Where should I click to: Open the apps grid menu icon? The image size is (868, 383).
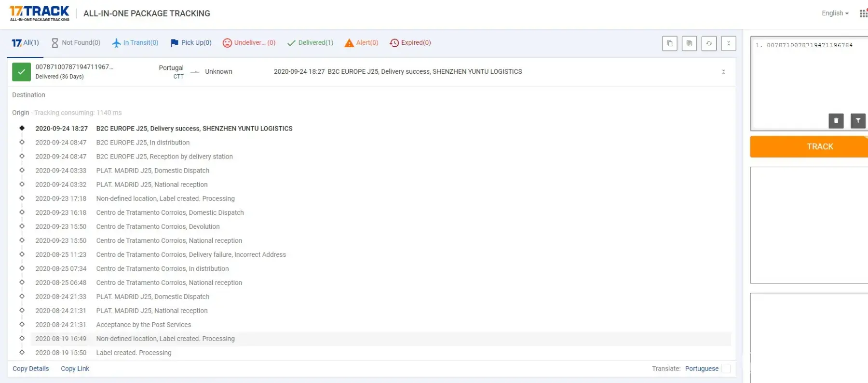click(x=863, y=13)
